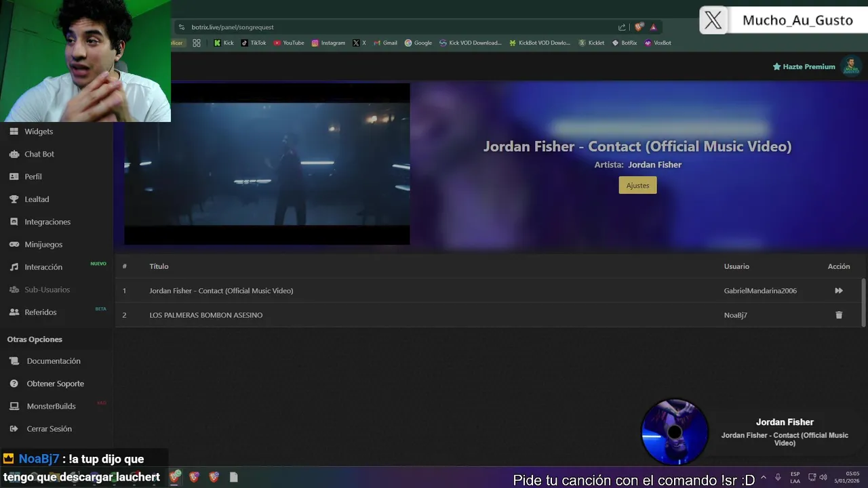Open the X bookmark
868x488 pixels.
tap(359, 43)
